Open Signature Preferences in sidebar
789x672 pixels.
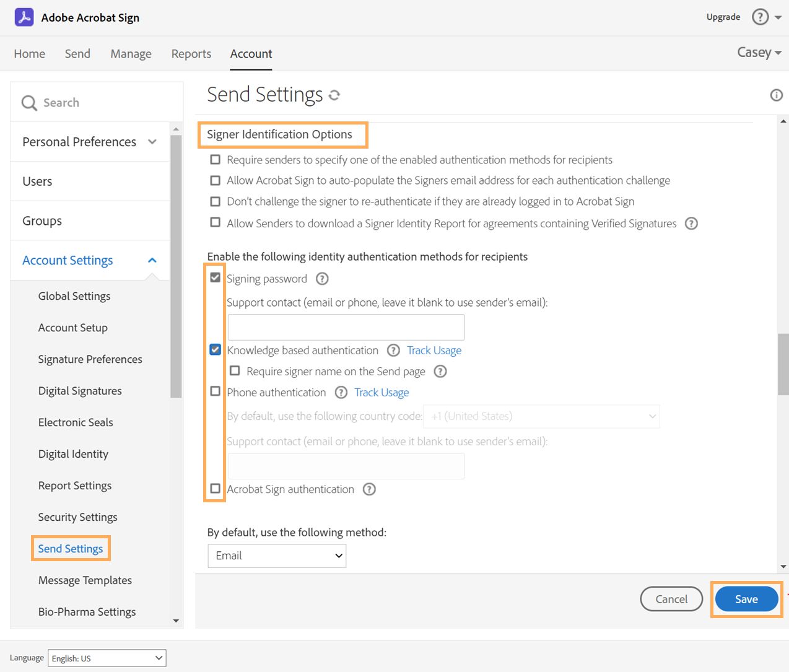coord(90,359)
